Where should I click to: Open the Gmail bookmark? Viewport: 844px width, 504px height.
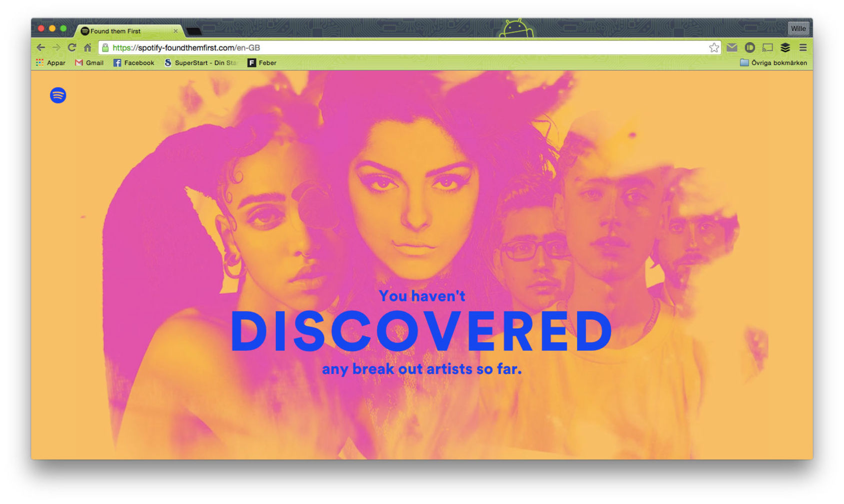tap(89, 62)
